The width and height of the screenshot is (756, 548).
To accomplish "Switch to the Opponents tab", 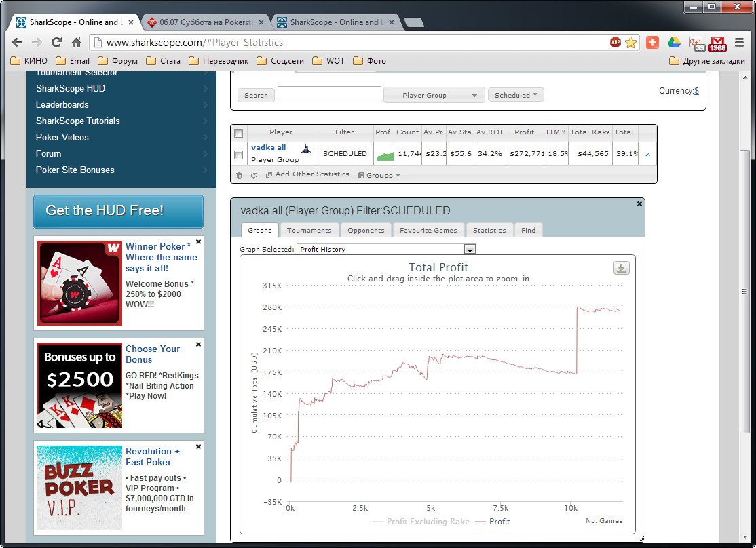I will pos(366,230).
